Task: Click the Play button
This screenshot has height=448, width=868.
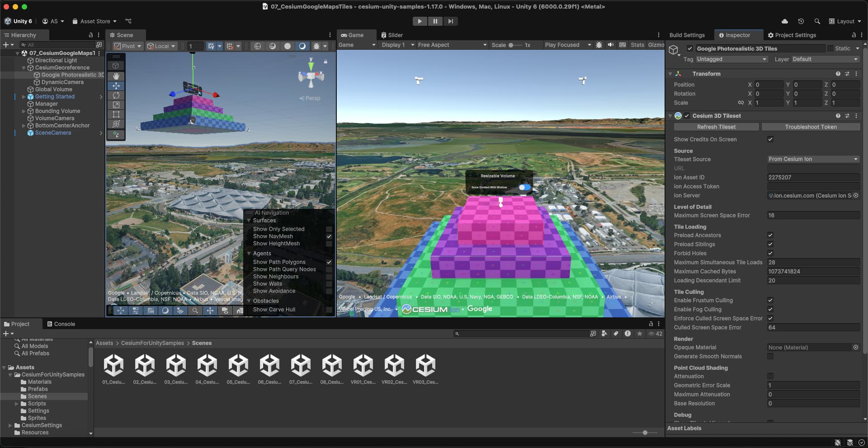Action: click(x=420, y=21)
